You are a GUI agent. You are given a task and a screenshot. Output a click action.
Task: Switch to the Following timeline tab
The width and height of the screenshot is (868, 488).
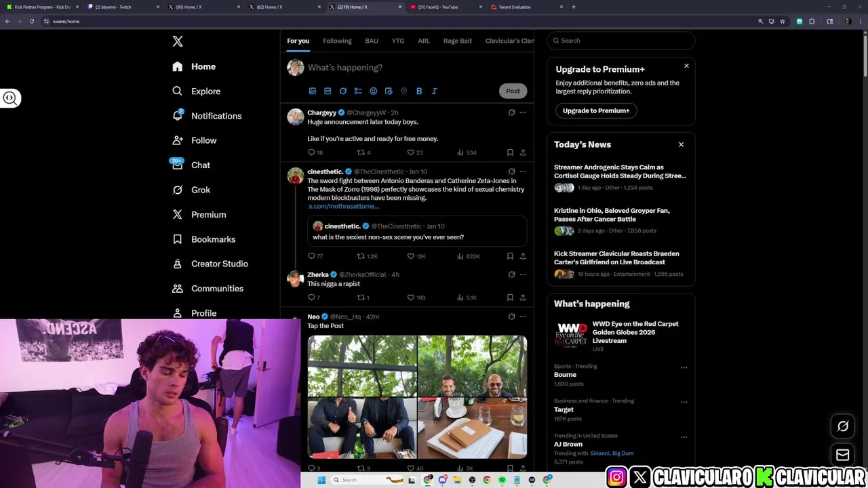click(337, 41)
